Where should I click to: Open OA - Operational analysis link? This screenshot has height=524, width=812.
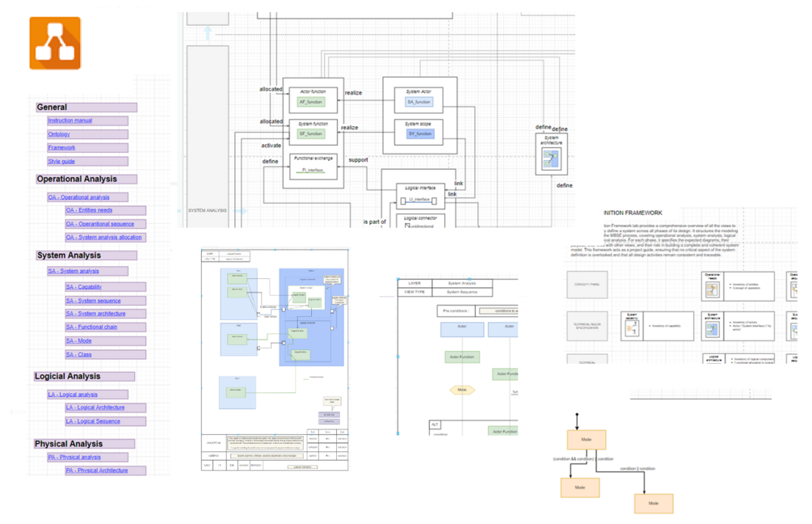pyautogui.click(x=78, y=197)
